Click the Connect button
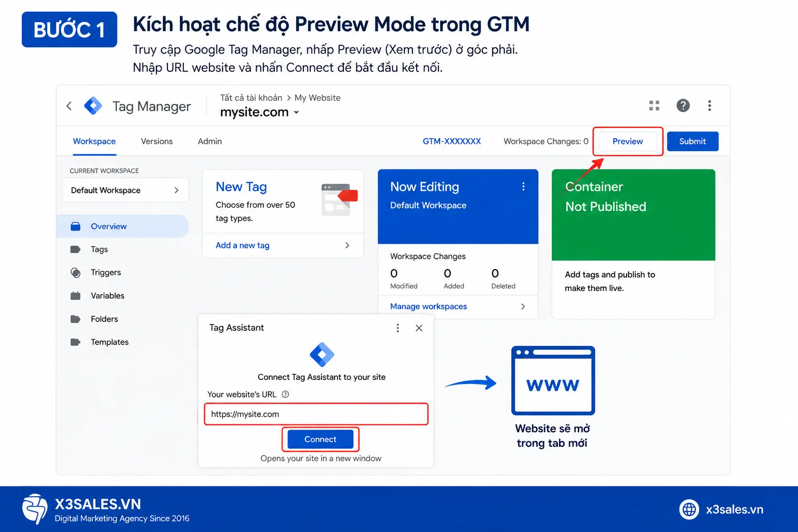Image resolution: width=798 pixels, height=532 pixels. pyautogui.click(x=321, y=440)
